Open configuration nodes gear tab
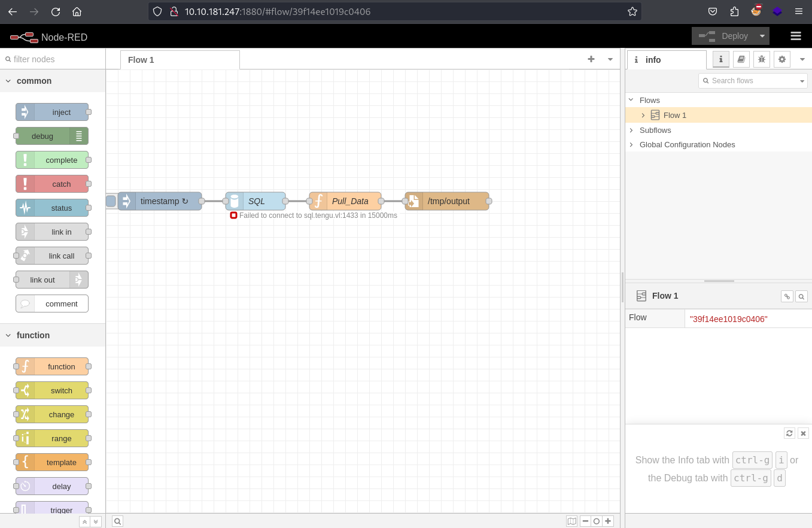Screen dimensions: 812x528 pyautogui.click(x=781, y=59)
